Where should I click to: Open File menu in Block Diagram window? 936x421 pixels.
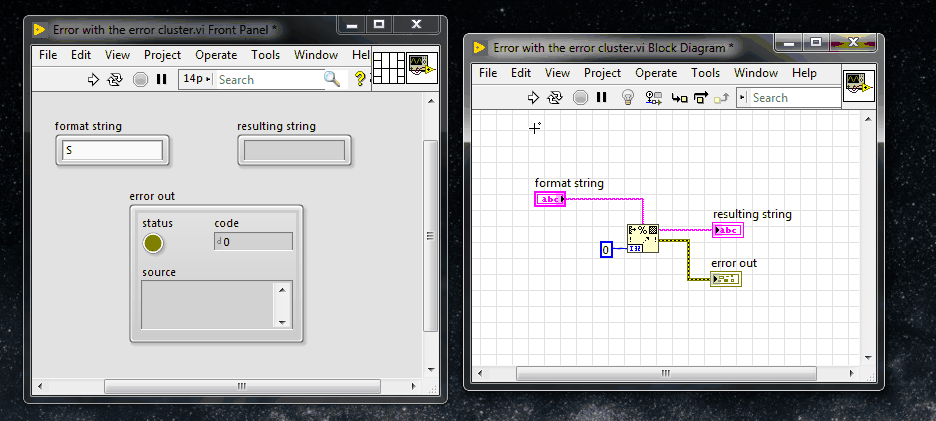[488, 73]
